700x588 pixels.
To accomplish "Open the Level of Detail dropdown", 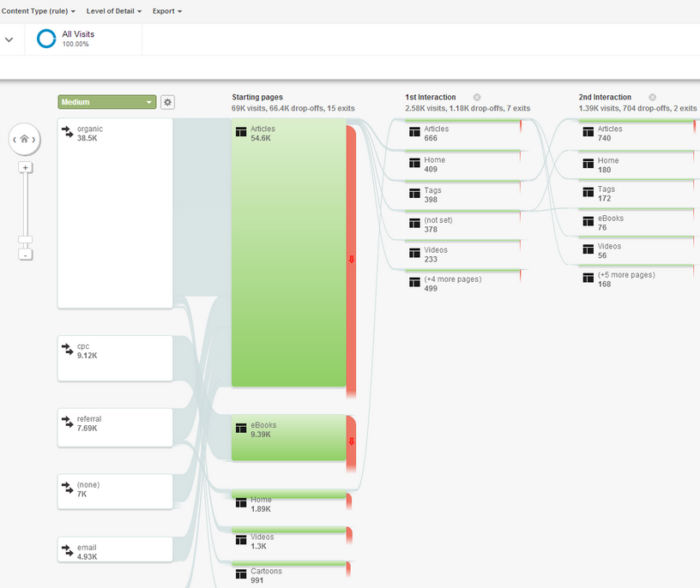I will [x=113, y=11].
